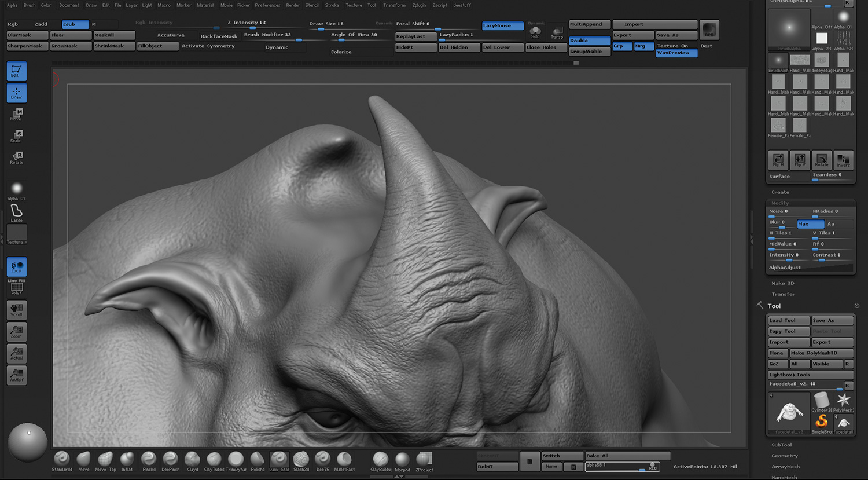Expand the Geometry section

785,456
